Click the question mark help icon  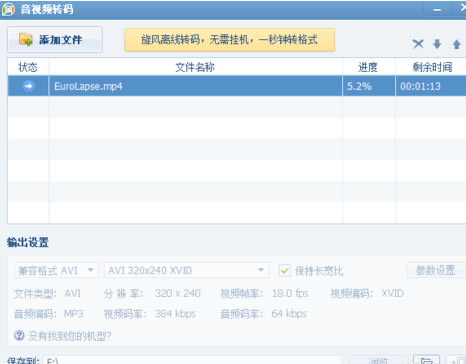coord(19,335)
